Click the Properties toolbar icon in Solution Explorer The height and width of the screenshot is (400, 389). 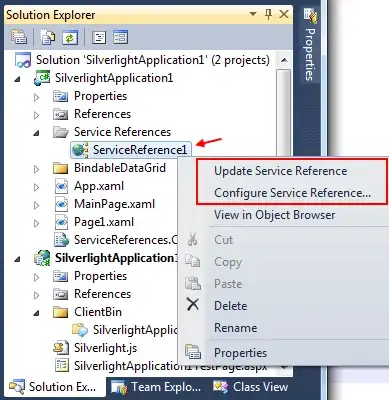(x=19, y=37)
